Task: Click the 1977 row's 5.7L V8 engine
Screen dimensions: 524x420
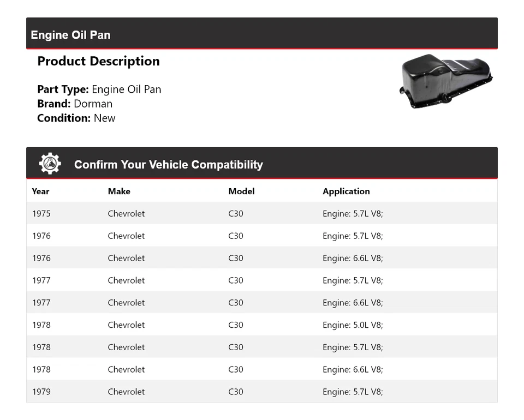Action: point(353,281)
